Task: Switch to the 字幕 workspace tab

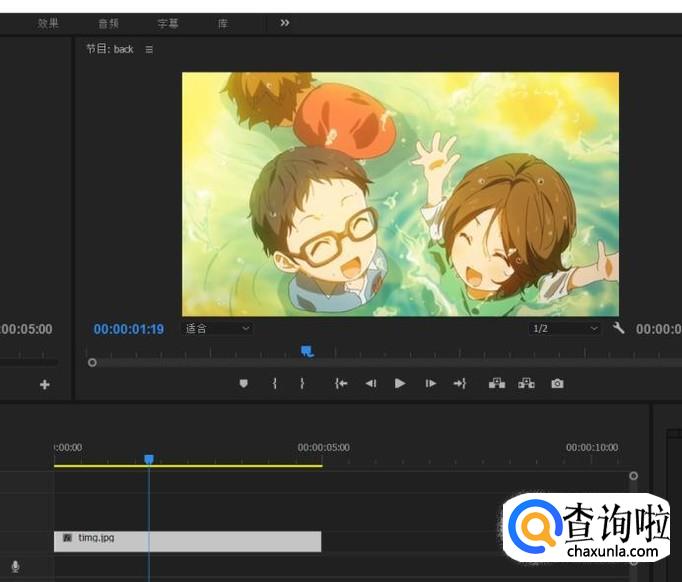Action: pyautogui.click(x=168, y=23)
